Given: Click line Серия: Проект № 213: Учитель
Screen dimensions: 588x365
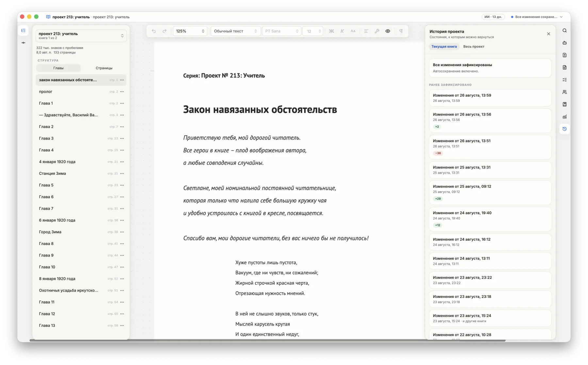Looking at the screenshot, I should [224, 75].
